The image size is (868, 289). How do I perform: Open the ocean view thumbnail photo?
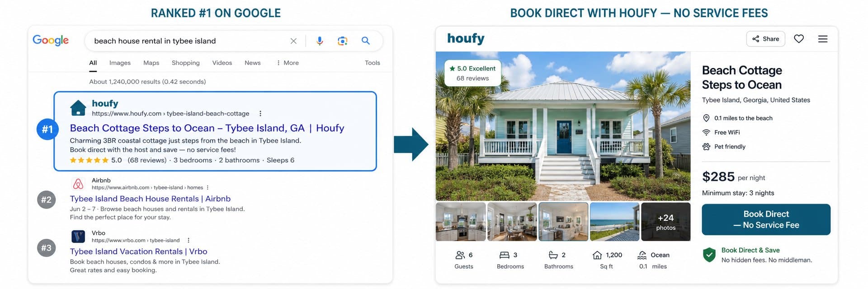(x=614, y=222)
